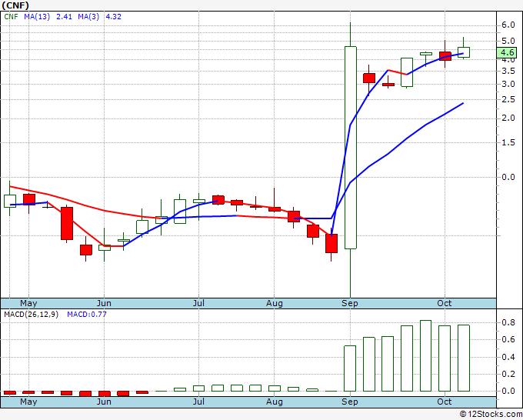523x420 pixels.
Task: Click the large white September candlestick
Action: (350, 148)
